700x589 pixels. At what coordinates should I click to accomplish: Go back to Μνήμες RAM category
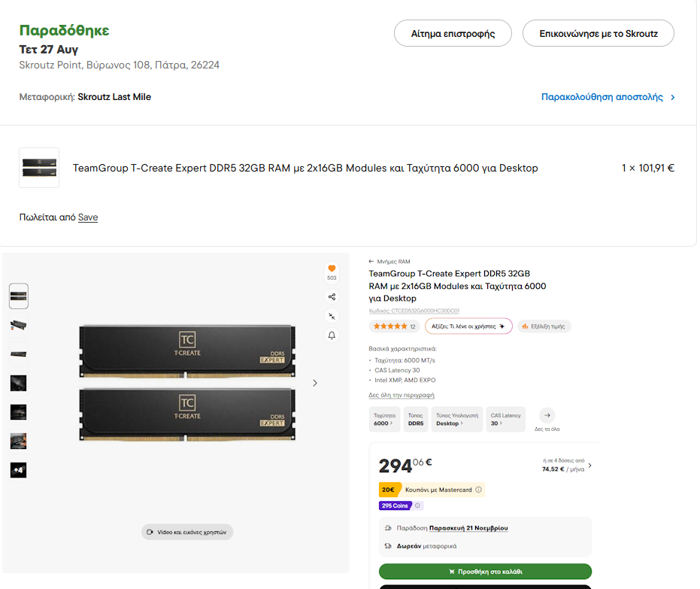click(x=389, y=262)
